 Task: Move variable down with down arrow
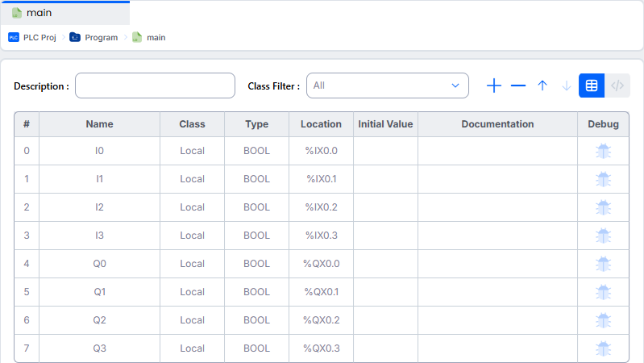[x=567, y=86]
